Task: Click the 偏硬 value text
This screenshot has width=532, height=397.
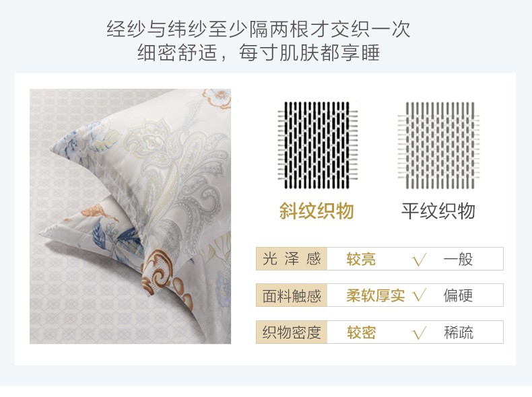Action: (x=458, y=295)
